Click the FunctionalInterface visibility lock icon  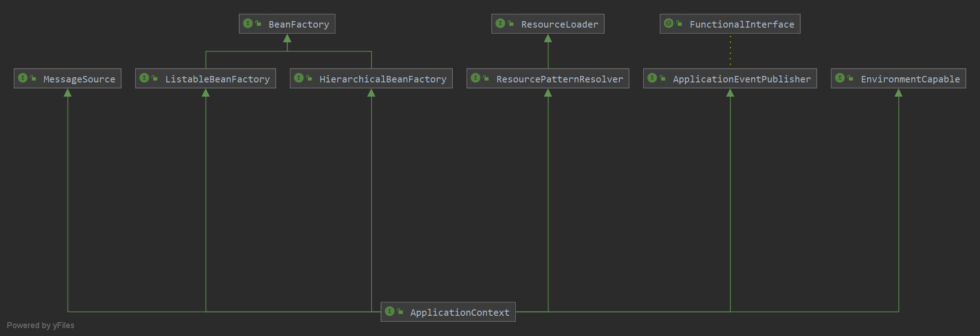click(679, 23)
